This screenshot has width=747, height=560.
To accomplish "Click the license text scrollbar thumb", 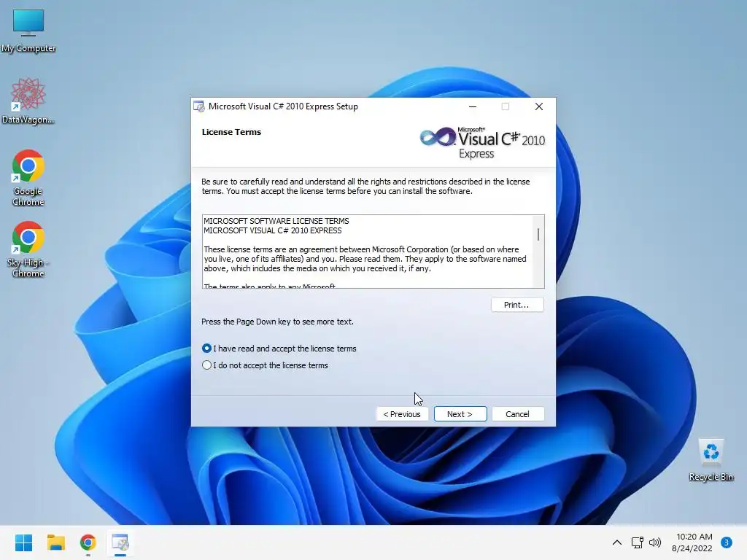I will [538, 234].
